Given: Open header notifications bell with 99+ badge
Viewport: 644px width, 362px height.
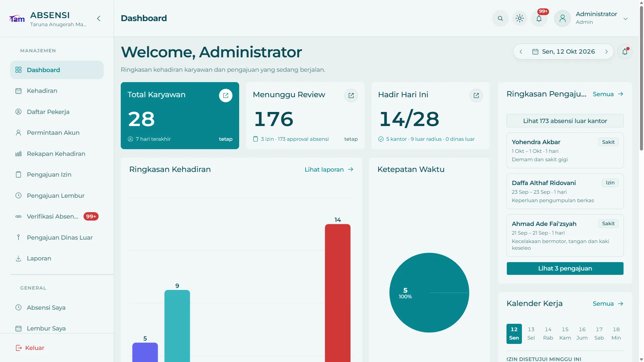Looking at the screenshot, I should point(539,18).
